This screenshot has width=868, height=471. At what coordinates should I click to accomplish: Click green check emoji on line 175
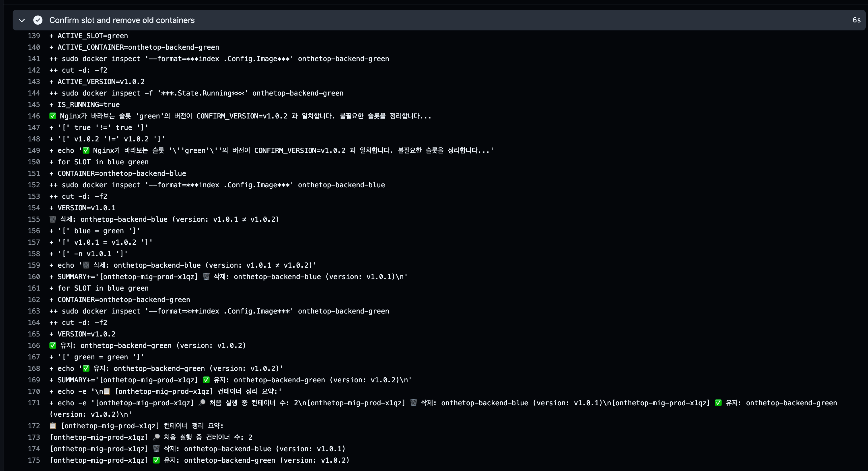156,460
